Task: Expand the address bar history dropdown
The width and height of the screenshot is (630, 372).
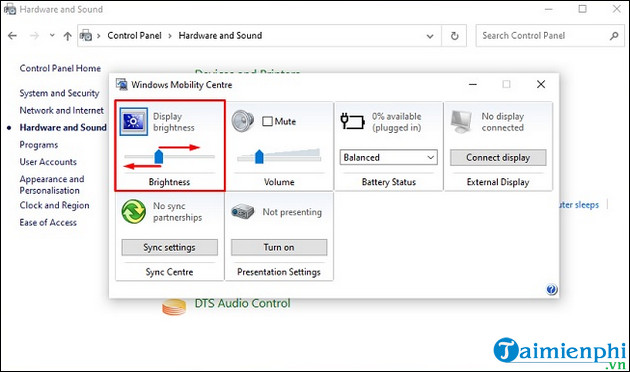Action: point(430,36)
